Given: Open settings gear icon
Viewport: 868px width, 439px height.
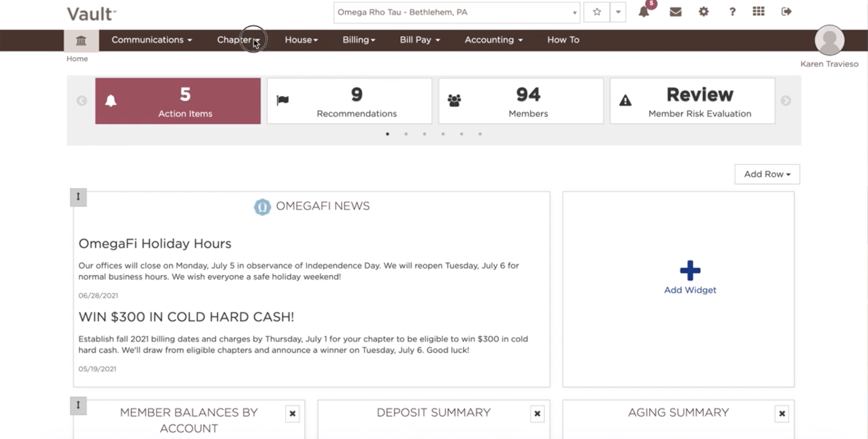Looking at the screenshot, I should click(x=704, y=12).
